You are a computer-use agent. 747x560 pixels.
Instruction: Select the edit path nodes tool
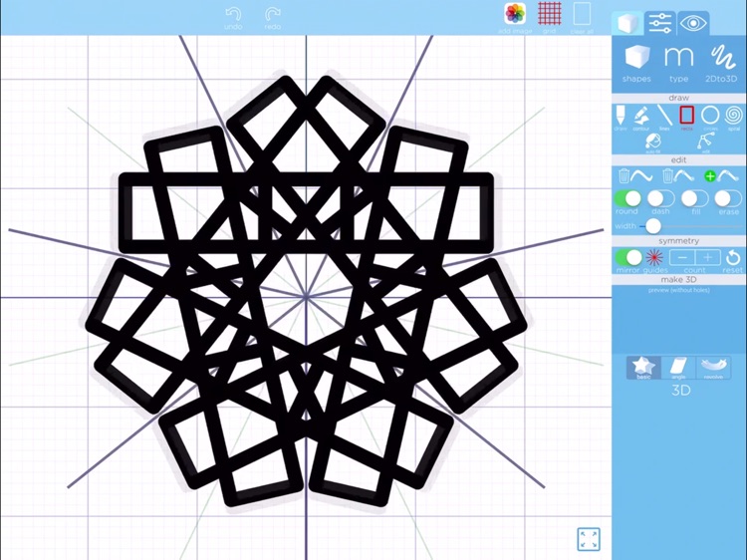tap(705, 142)
